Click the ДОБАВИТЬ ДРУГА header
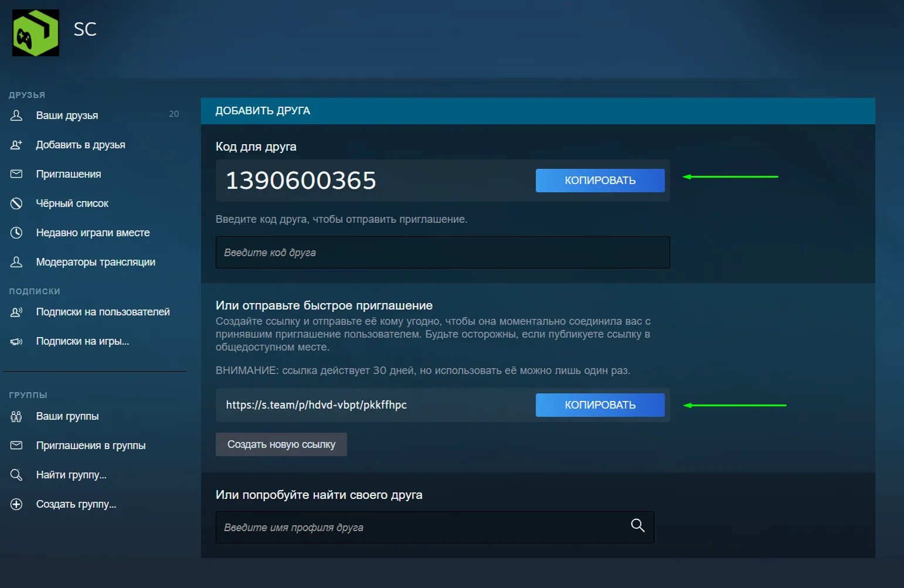 [263, 111]
